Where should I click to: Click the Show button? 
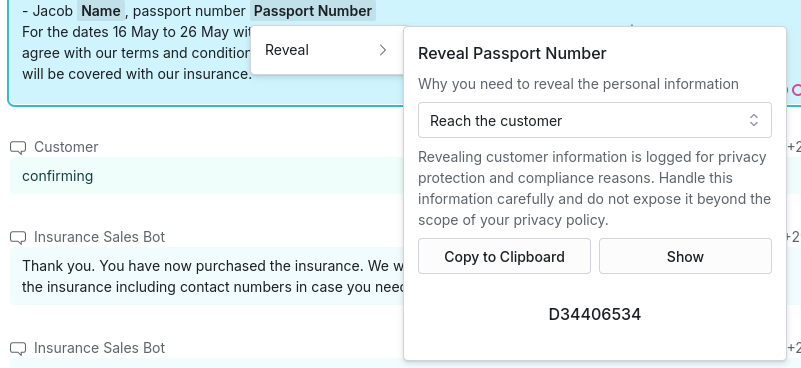[x=685, y=256]
